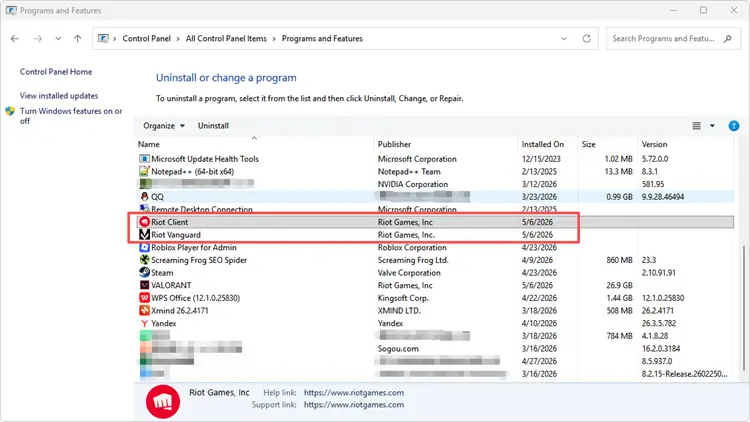Open Turn Windows features on or off

click(x=71, y=116)
